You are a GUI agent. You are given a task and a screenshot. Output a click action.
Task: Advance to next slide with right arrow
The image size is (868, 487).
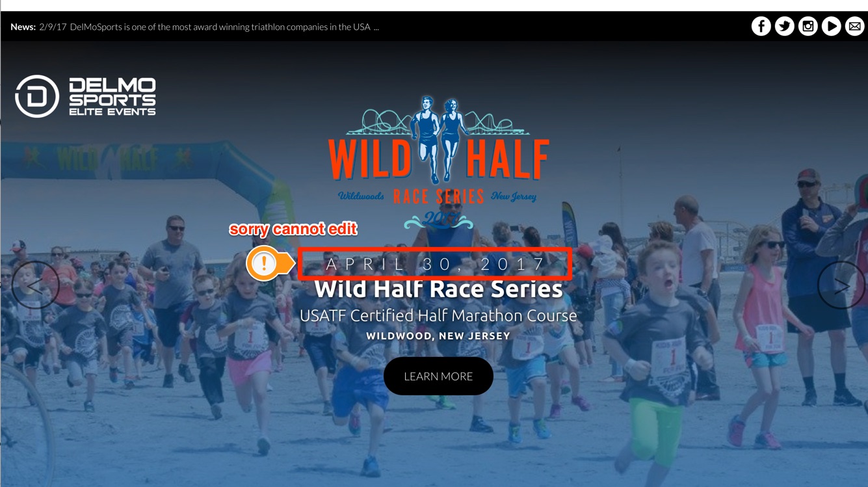[x=841, y=285]
